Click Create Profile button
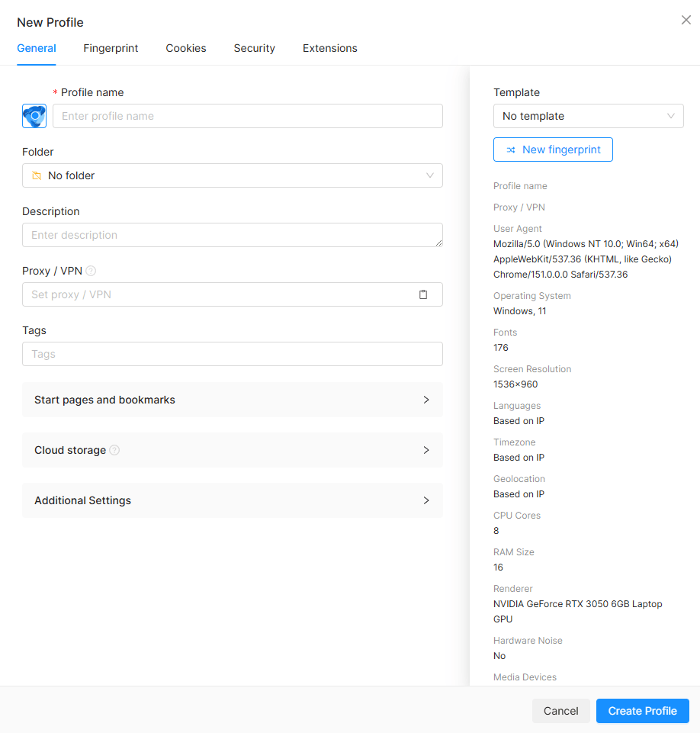Viewport: 700px width, 733px height. pyautogui.click(x=643, y=711)
